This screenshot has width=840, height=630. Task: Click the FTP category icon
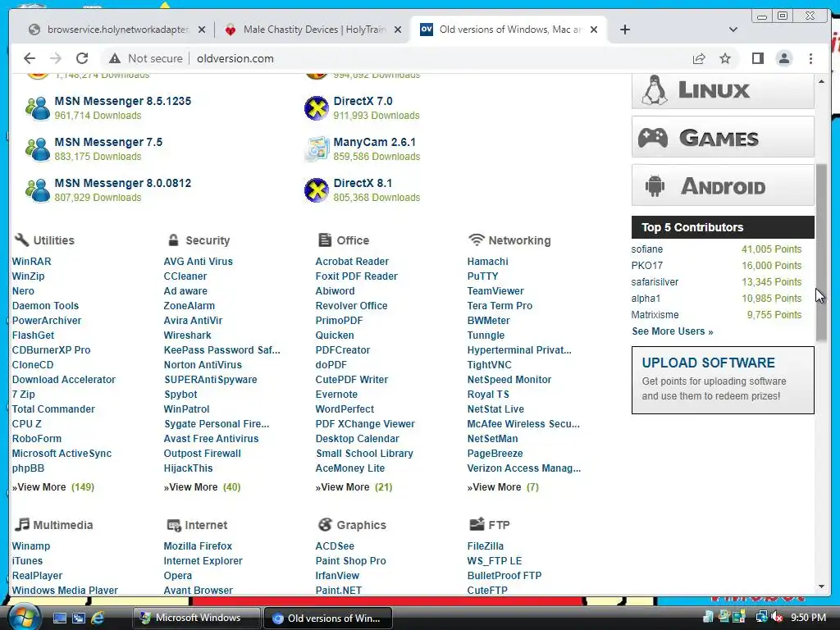477,524
